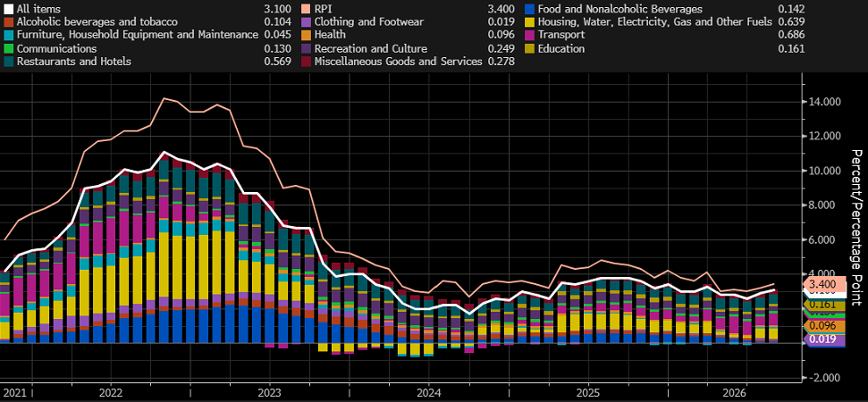Image resolution: width=868 pixels, height=402 pixels.
Task: Select Recreation and Culture legend label
Action: tap(370, 48)
